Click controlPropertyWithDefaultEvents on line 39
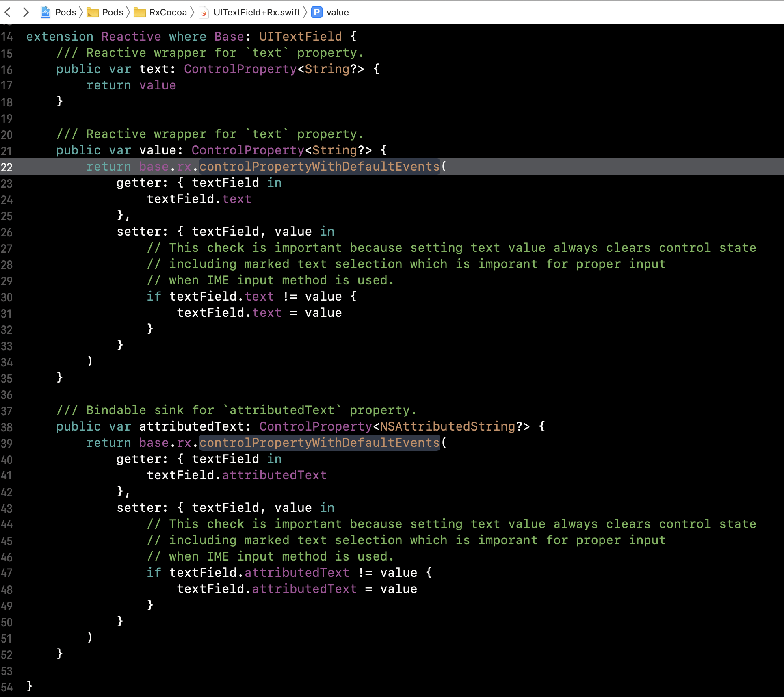This screenshot has height=697, width=784. click(x=319, y=443)
